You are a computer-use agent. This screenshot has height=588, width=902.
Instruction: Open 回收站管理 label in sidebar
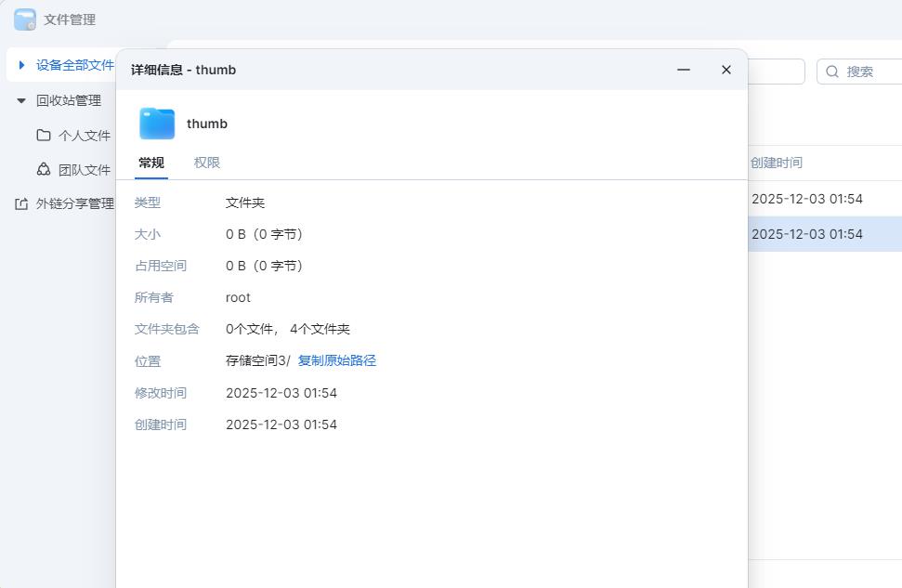coord(68,100)
